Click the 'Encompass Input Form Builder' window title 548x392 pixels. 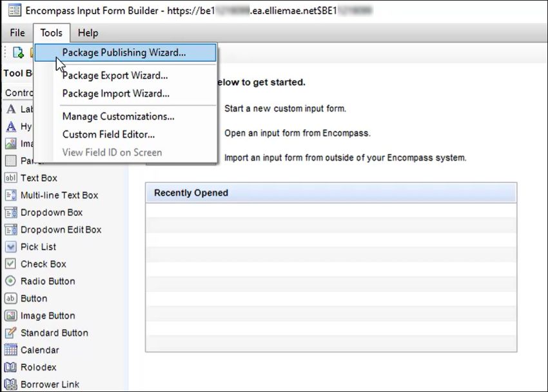pos(199,10)
